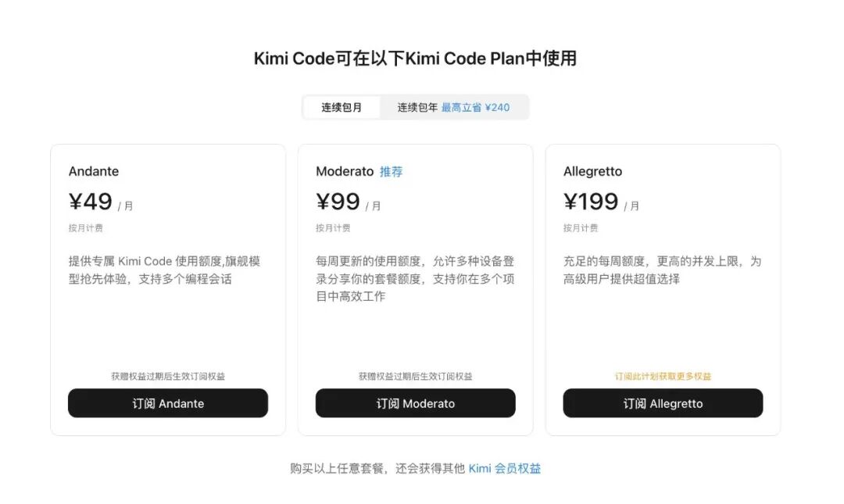This screenshot has width=844, height=504.
Task: Click 获赠权益过期后生效订阅权益 under Moderato
Action: 415,376
